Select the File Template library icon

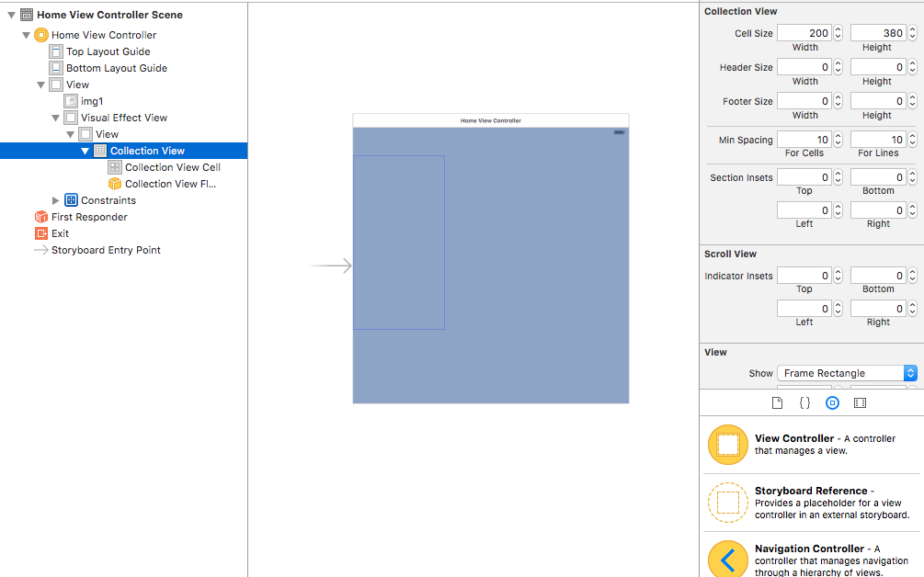point(777,402)
